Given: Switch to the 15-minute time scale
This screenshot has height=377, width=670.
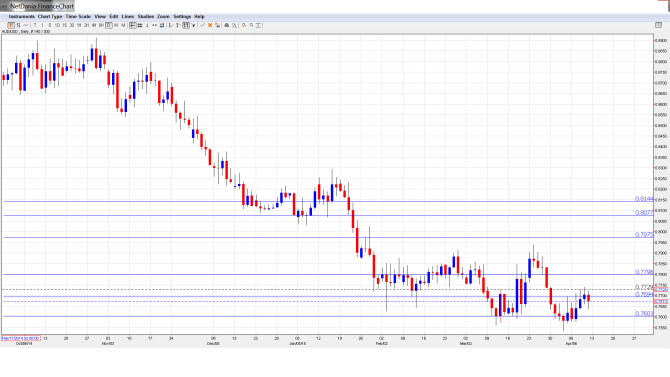Looking at the screenshot, I should [65, 26].
